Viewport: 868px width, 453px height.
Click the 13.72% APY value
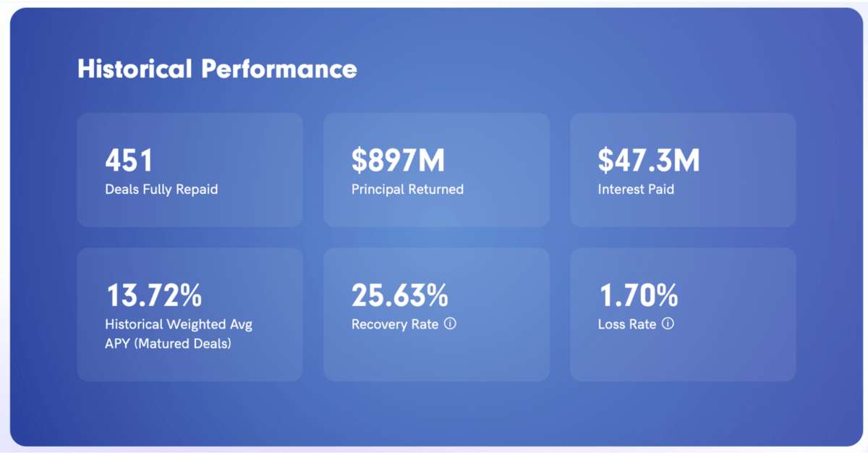pyautogui.click(x=154, y=295)
